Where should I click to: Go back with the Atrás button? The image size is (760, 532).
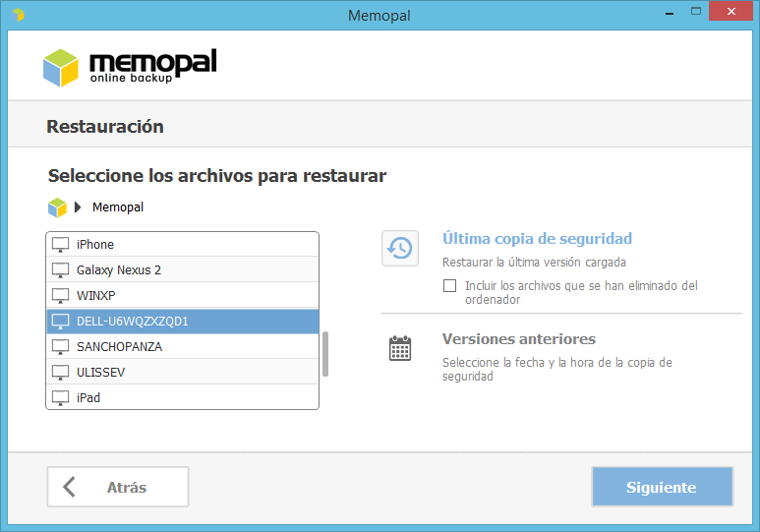click(x=118, y=487)
